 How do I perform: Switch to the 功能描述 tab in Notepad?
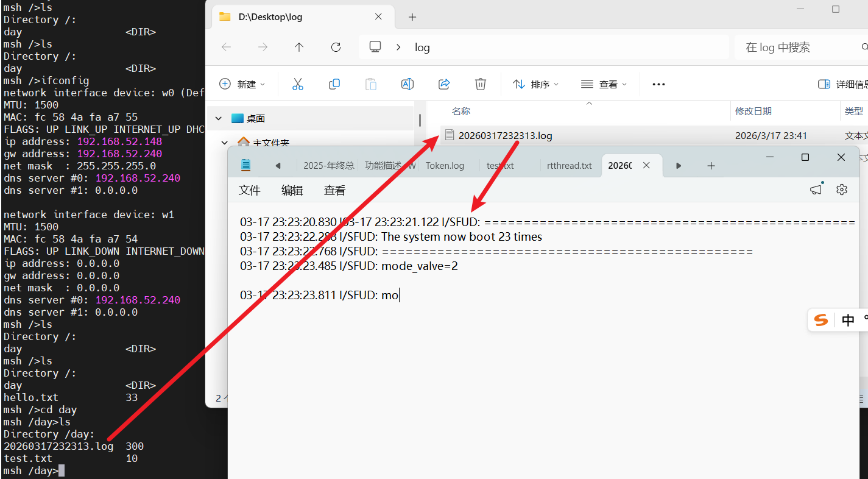pos(389,165)
